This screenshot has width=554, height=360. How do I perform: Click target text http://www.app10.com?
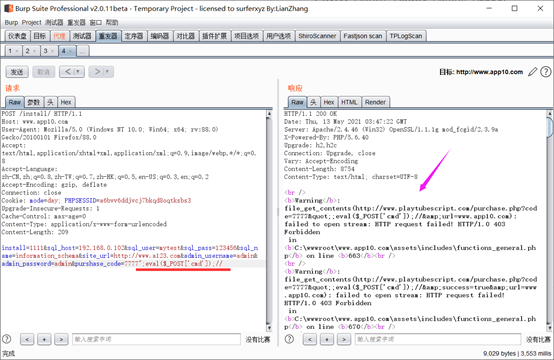(x=489, y=72)
